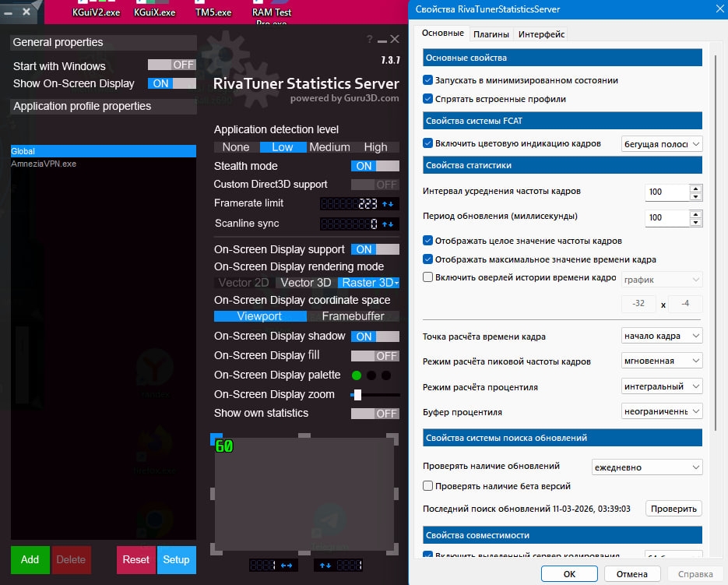Click vertical OSD position up-down arrows

pos(325,566)
